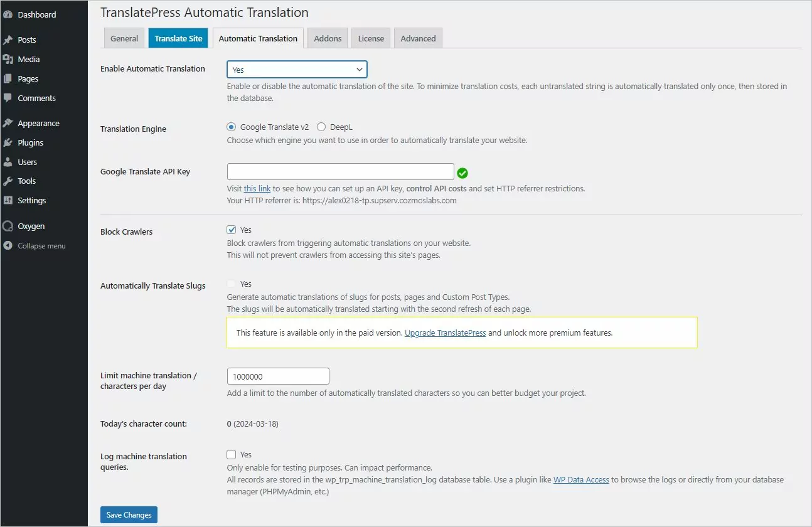Open the WP Data Access link
The height and width of the screenshot is (527, 812).
pyautogui.click(x=581, y=479)
